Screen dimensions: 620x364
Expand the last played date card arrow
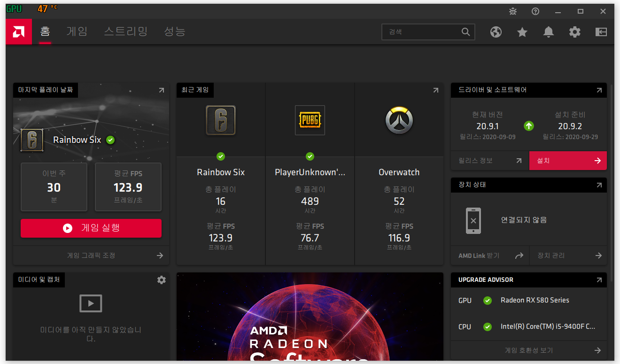(x=161, y=90)
